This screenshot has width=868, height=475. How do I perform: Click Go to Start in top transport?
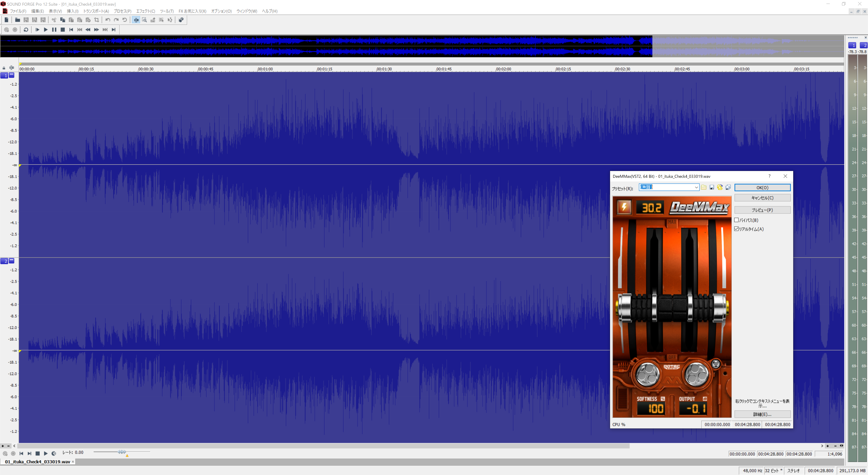(x=71, y=30)
